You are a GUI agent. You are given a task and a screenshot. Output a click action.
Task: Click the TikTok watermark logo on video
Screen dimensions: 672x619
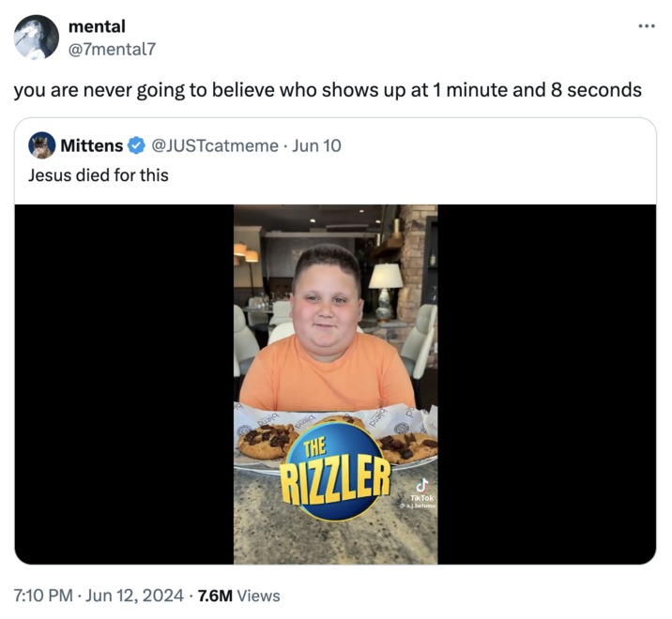pos(422,486)
